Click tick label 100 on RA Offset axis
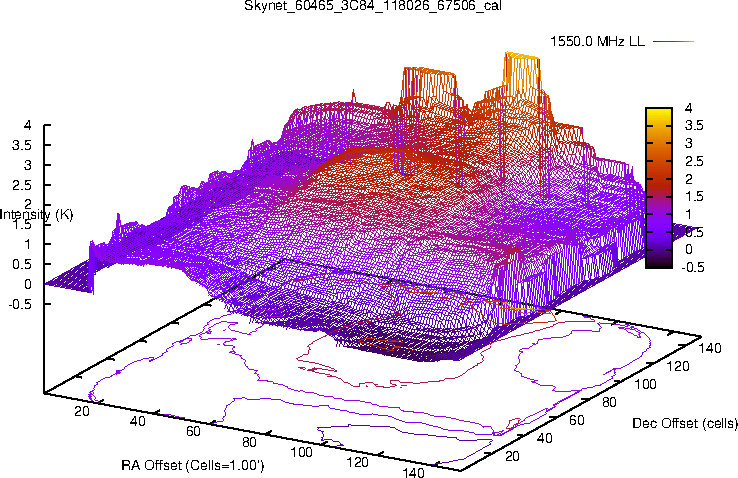738x478 pixels. click(x=302, y=452)
